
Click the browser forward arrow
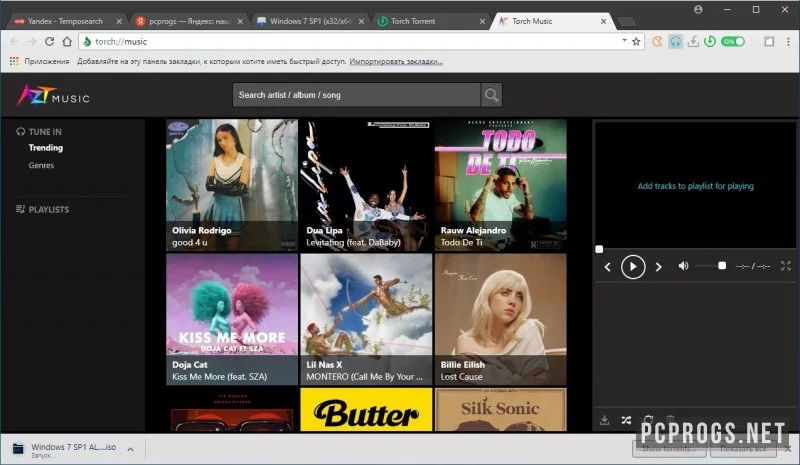pyautogui.click(x=32, y=41)
